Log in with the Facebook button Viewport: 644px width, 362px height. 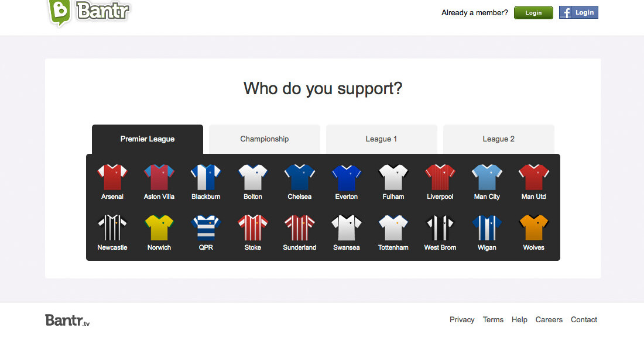(x=578, y=12)
